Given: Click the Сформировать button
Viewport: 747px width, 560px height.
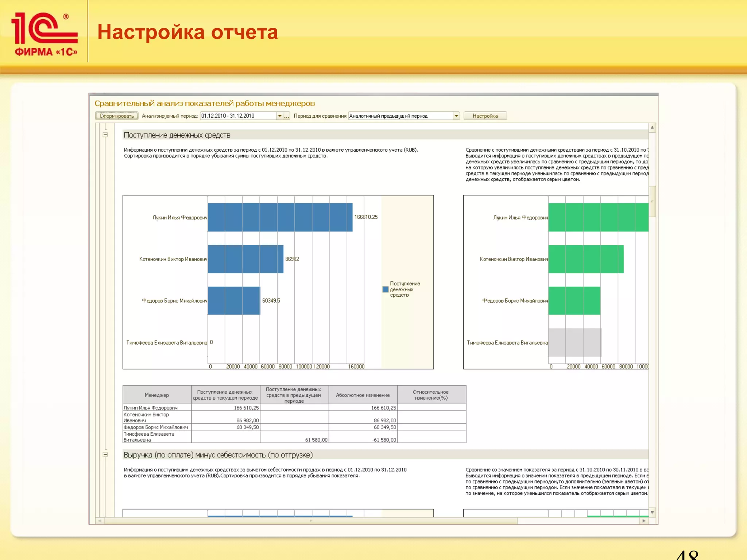Looking at the screenshot, I should [117, 116].
